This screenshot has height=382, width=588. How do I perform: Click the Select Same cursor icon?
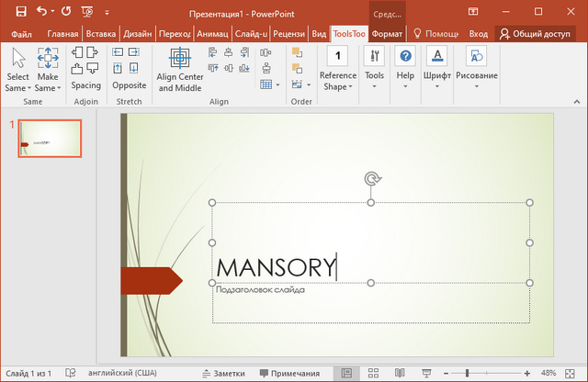click(17, 59)
